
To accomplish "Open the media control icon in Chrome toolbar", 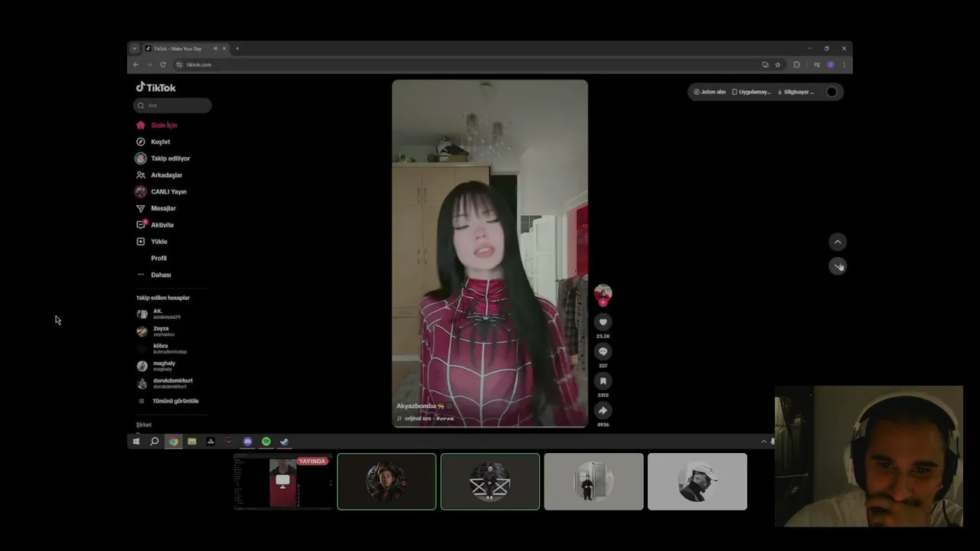I will pyautogui.click(x=817, y=64).
